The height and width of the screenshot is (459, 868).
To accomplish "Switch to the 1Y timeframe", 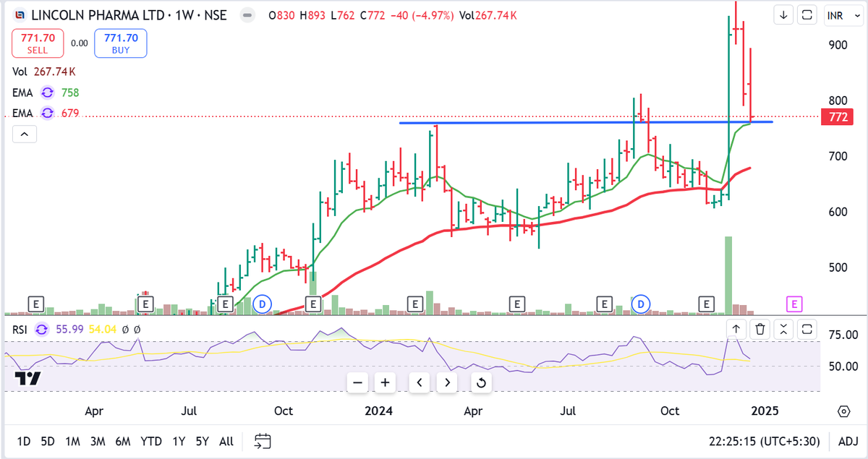I will click(x=179, y=440).
